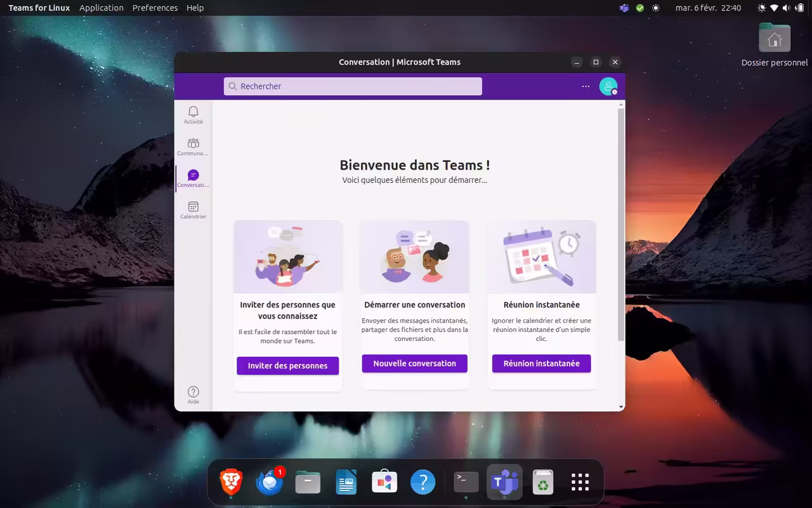The width and height of the screenshot is (812, 508).
Task: Click the green checkmark tray indicator
Action: point(640,8)
